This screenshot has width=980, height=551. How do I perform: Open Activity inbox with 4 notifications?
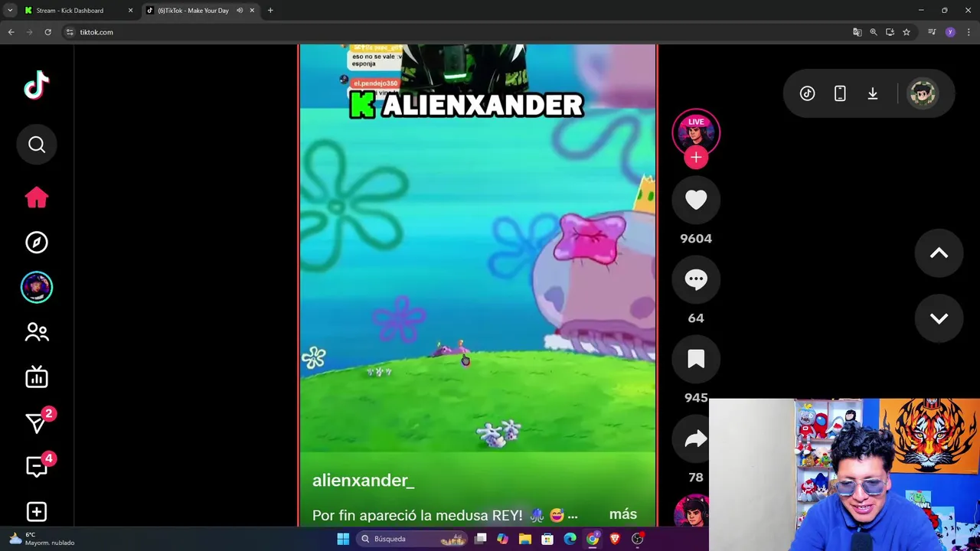(38, 466)
